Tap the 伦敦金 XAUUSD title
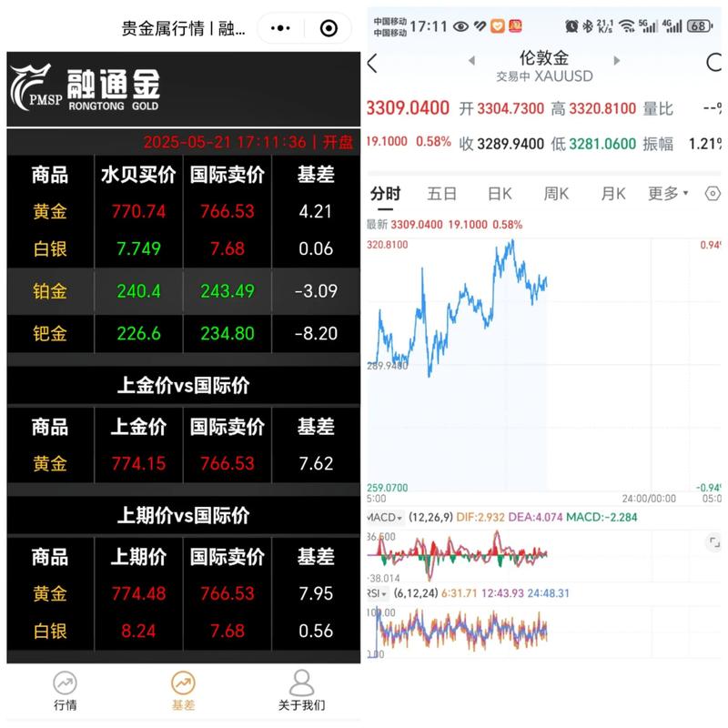Image resolution: width=728 pixels, height=728 pixels. coord(544,66)
